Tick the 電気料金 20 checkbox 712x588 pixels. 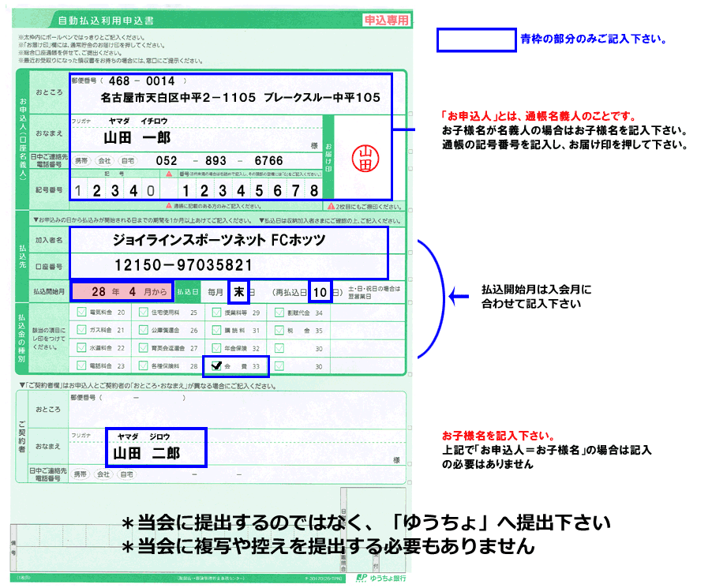coord(82,312)
